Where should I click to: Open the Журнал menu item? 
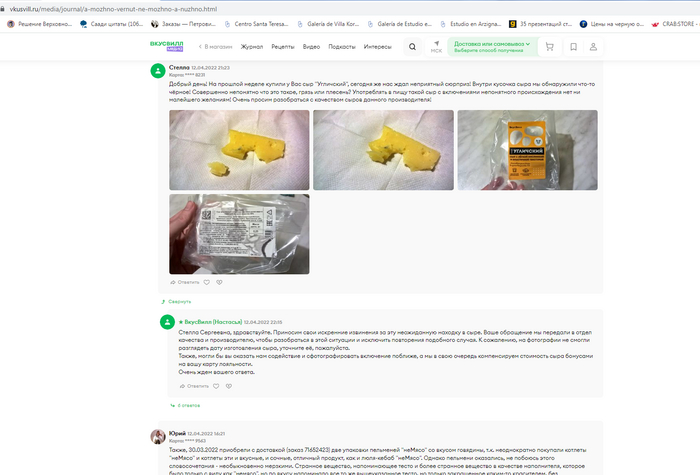click(252, 46)
